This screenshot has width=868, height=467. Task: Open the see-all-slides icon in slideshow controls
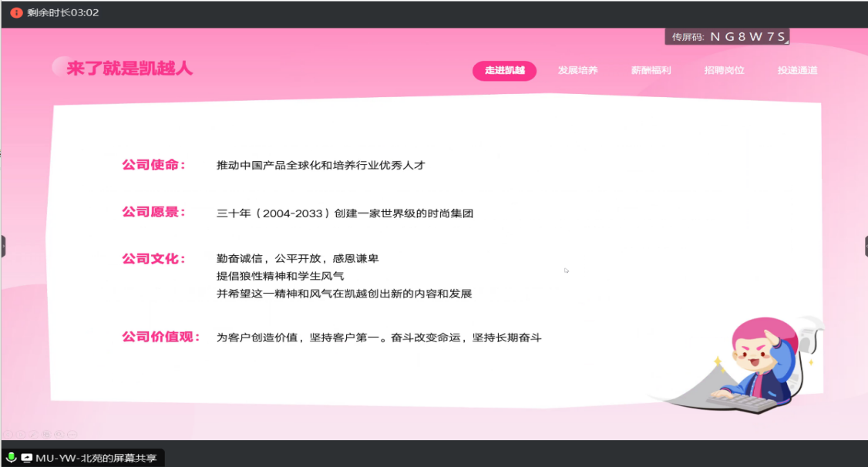(x=46, y=435)
